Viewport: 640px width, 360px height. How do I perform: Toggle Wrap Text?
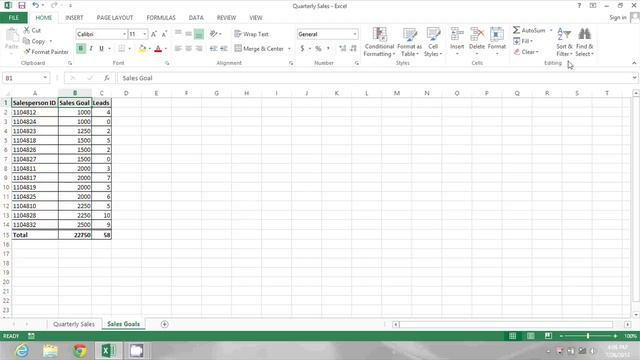coord(251,34)
